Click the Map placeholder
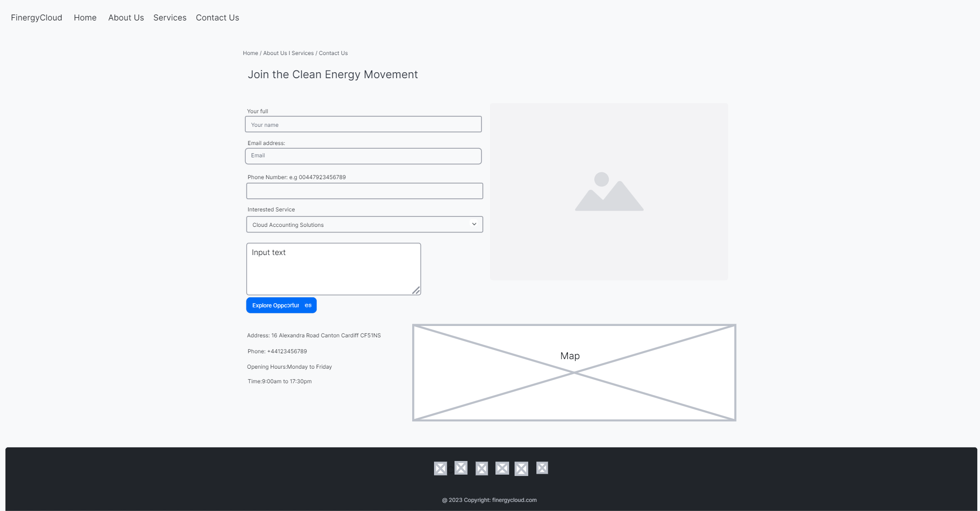This screenshot has height=511, width=980. (x=574, y=373)
